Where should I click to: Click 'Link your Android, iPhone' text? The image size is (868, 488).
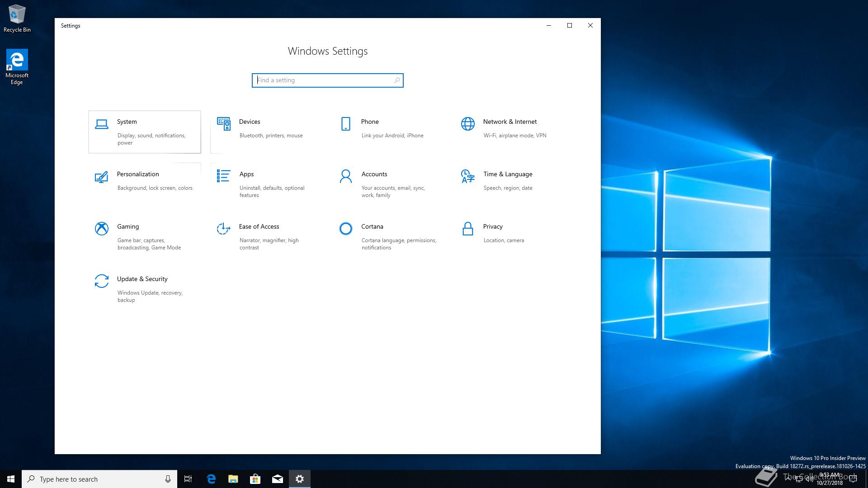tap(392, 136)
